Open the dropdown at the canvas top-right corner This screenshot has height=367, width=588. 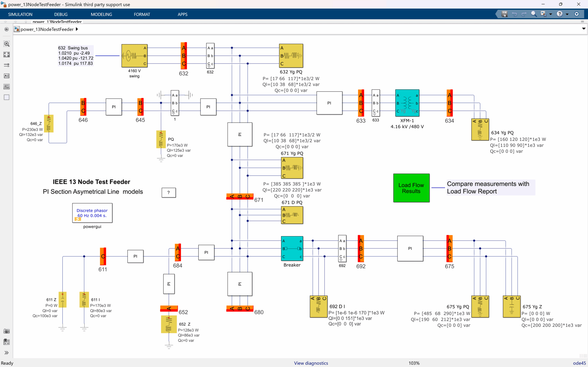(583, 29)
